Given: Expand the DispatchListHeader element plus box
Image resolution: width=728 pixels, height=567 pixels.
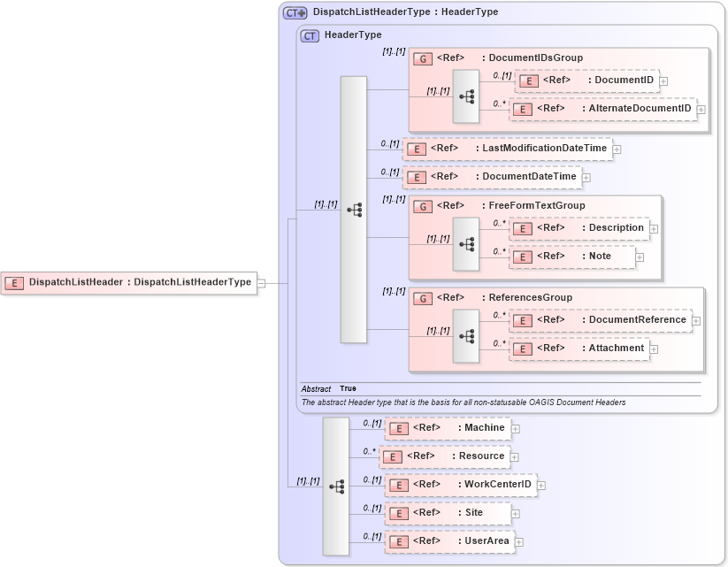Looking at the screenshot, I should 260,281.
